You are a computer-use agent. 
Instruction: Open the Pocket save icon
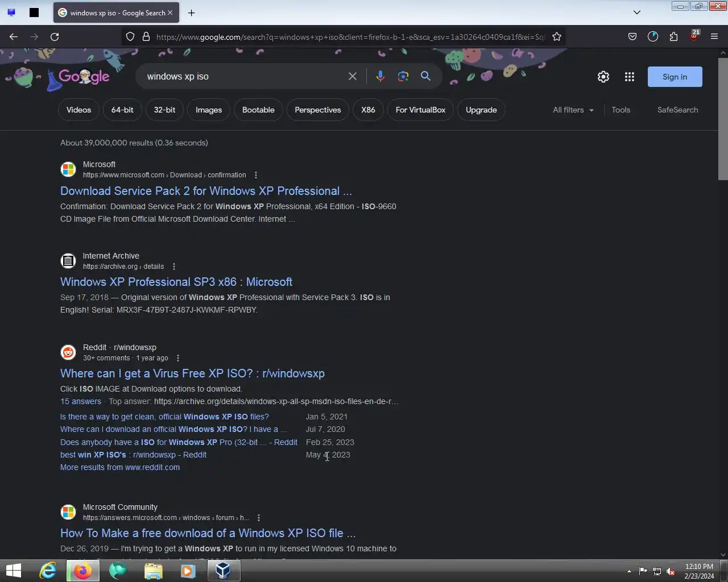tap(632, 36)
